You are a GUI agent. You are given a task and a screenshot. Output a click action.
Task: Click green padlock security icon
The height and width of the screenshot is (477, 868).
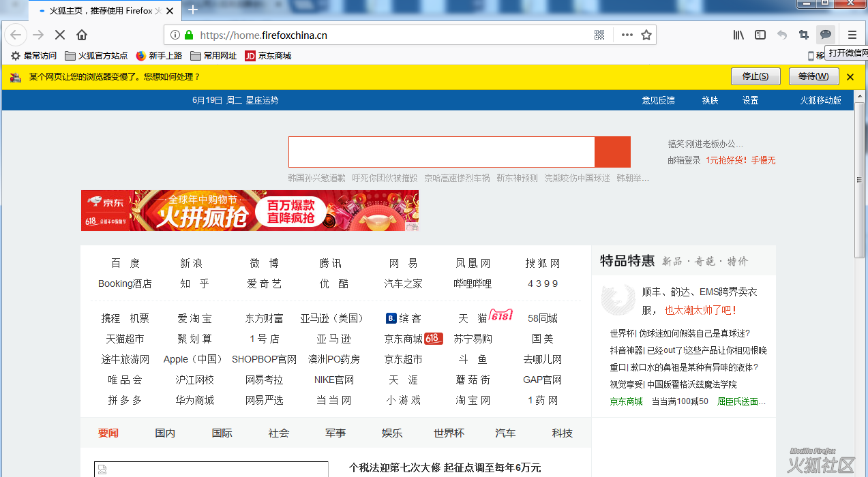(x=189, y=35)
